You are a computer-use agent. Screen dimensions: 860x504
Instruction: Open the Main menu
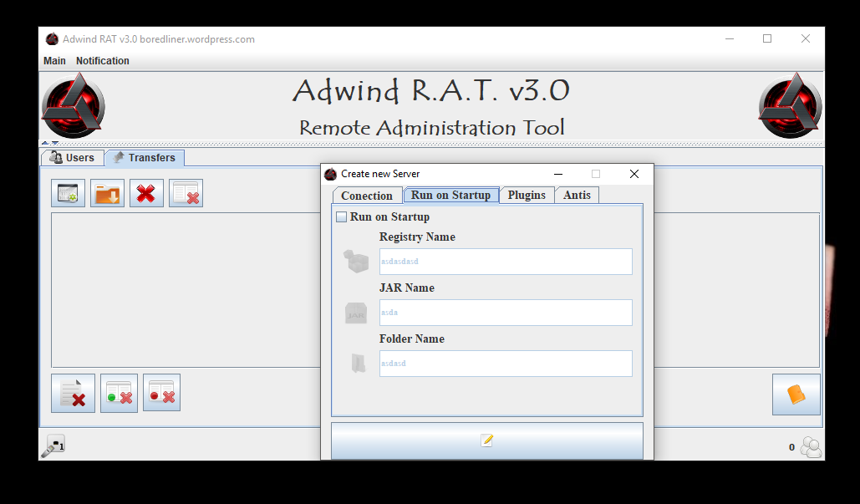point(54,61)
